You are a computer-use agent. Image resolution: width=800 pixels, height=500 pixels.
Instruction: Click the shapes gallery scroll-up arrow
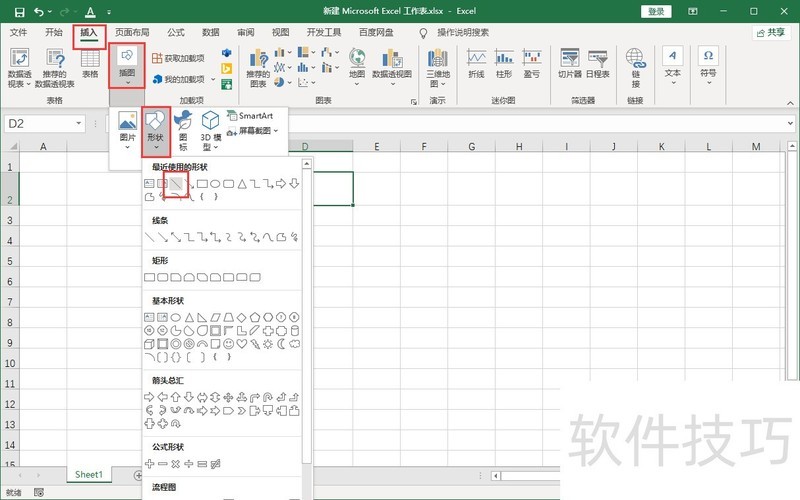coord(307,164)
